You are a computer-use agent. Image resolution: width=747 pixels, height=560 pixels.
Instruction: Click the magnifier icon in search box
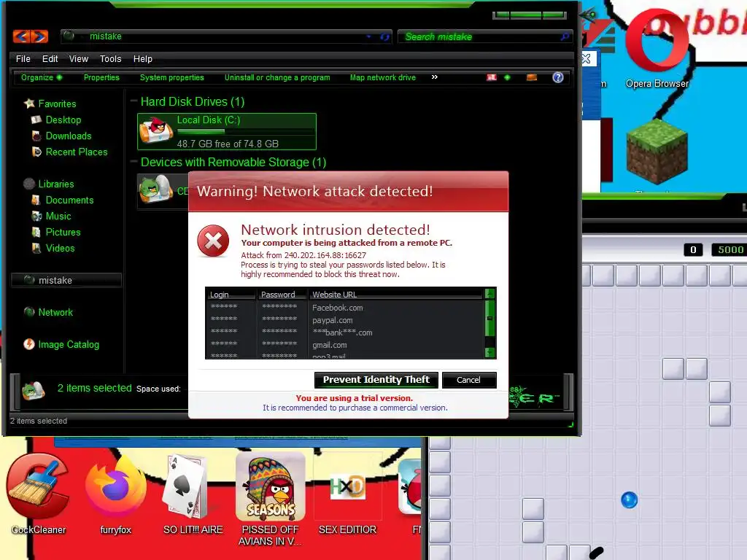click(x=565, y=36)
